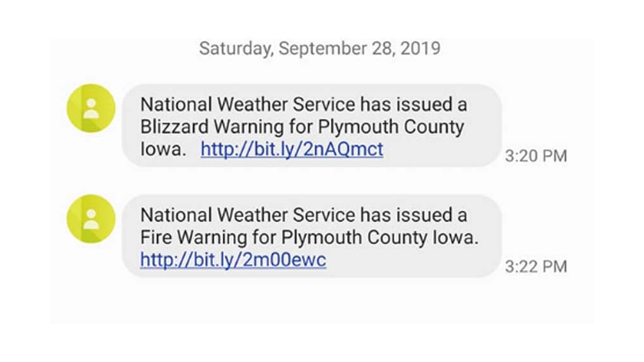Select the Fire Warning message bubble
This screenshot has height=362, width=644.
point(310,238)
